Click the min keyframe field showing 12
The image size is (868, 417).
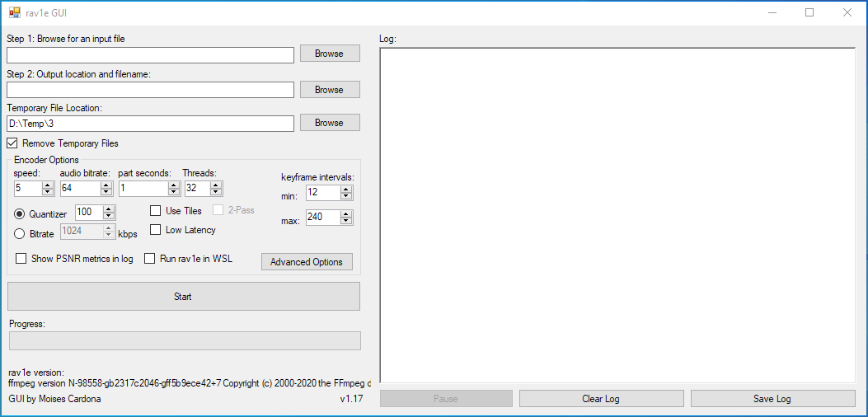[323, 193]
